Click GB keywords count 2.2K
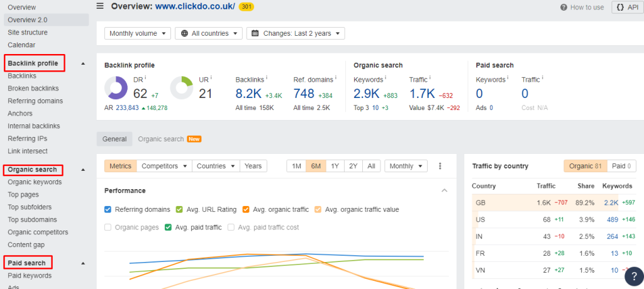The image size is (644, 289). pyautogui.click(x=611, y=202)
